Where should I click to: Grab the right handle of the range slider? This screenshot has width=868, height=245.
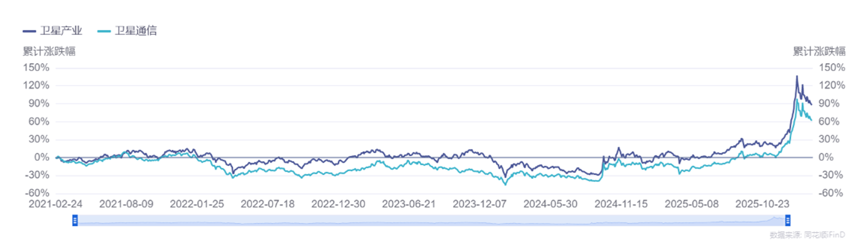coord(788,221)
